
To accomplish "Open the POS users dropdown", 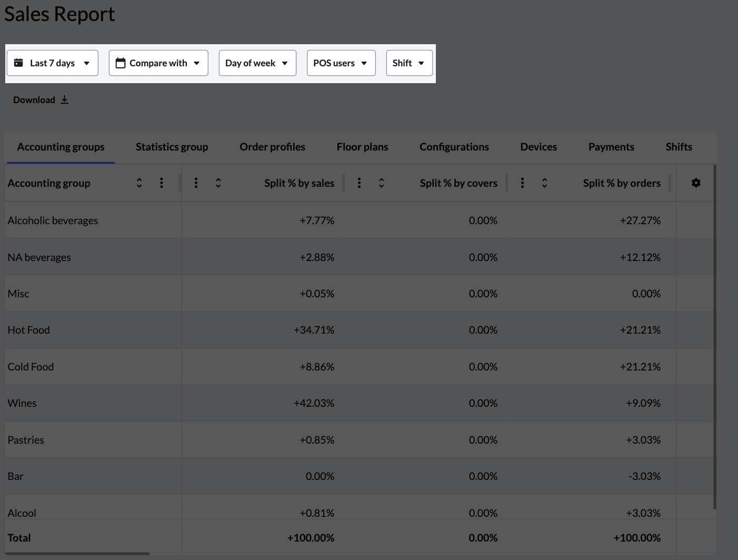I will [x=341, y=63].
